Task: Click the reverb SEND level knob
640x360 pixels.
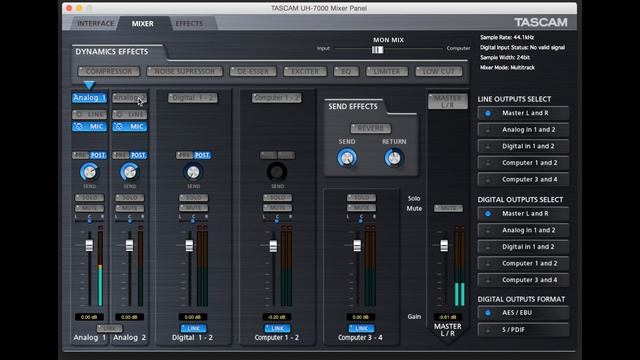Action: tap(347, 158)
